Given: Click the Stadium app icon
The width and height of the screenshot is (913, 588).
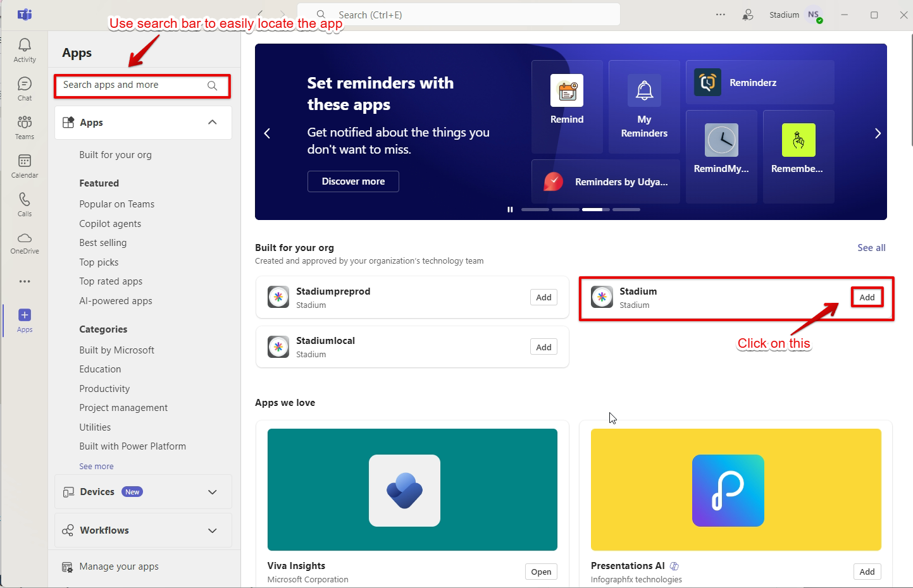Looking at the screenshot, I should (x=602, y=297).
